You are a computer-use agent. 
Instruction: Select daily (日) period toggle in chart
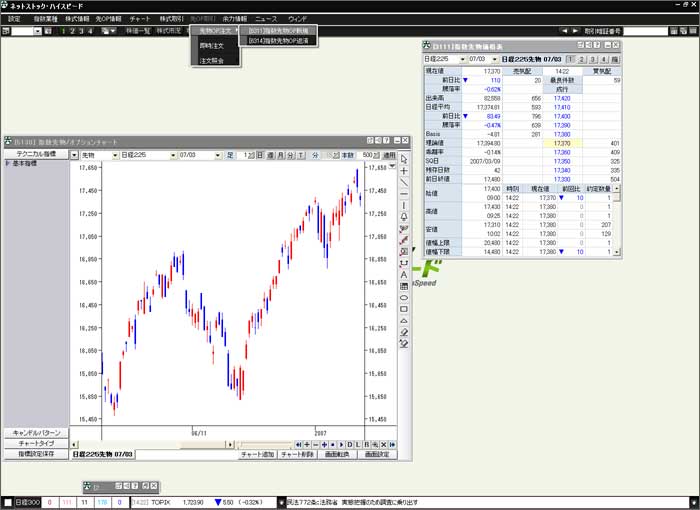[x=260, y=155]
